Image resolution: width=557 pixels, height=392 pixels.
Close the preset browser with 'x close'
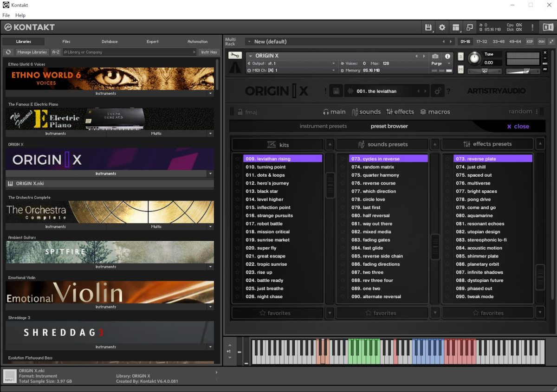518,126
